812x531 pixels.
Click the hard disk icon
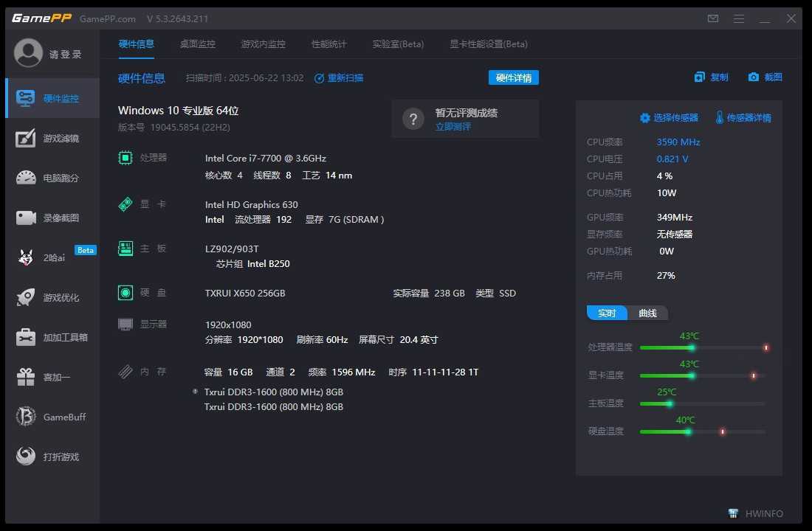125,293
